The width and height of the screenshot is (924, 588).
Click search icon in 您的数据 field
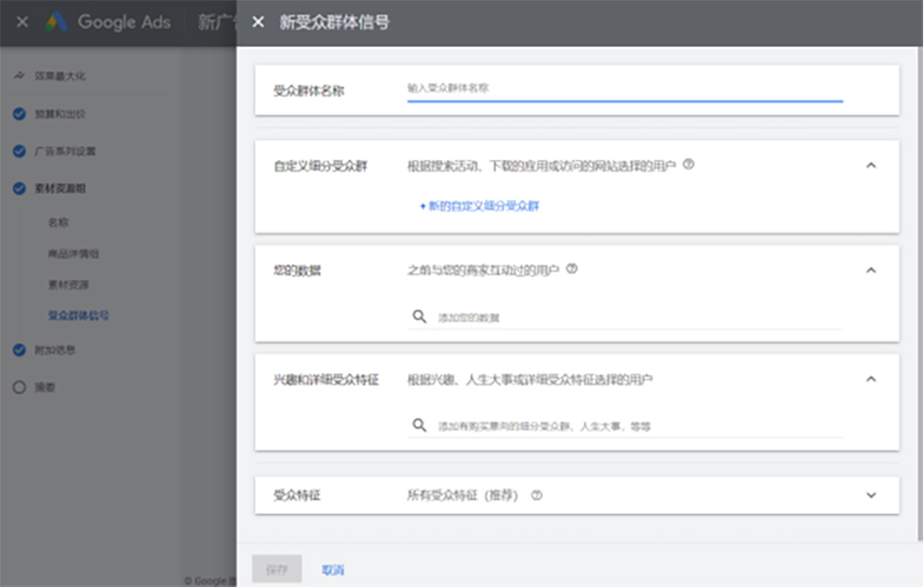point(420,317)
